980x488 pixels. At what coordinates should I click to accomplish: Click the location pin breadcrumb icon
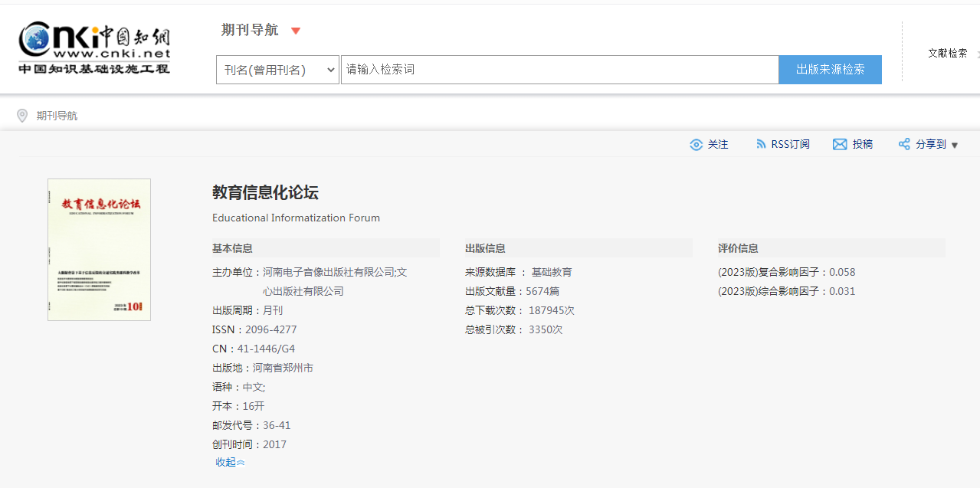tap(22, 116)
